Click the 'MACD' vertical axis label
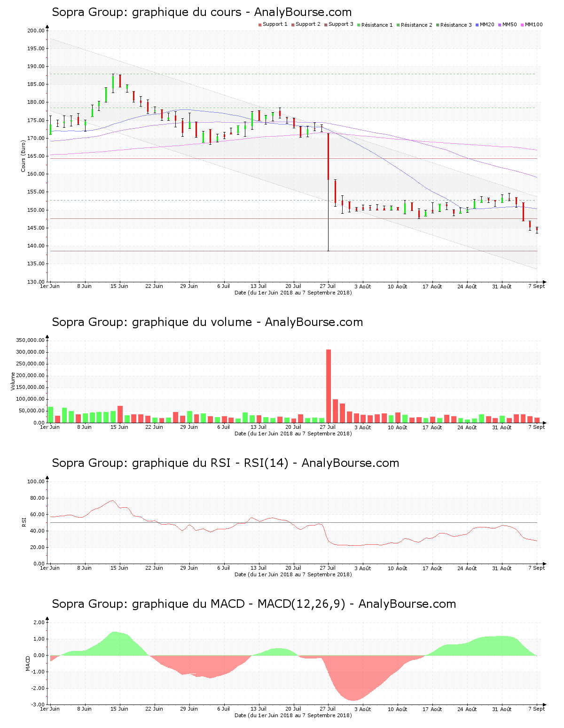The height and width of the screenshot is (728, 564). pos(28,663)
